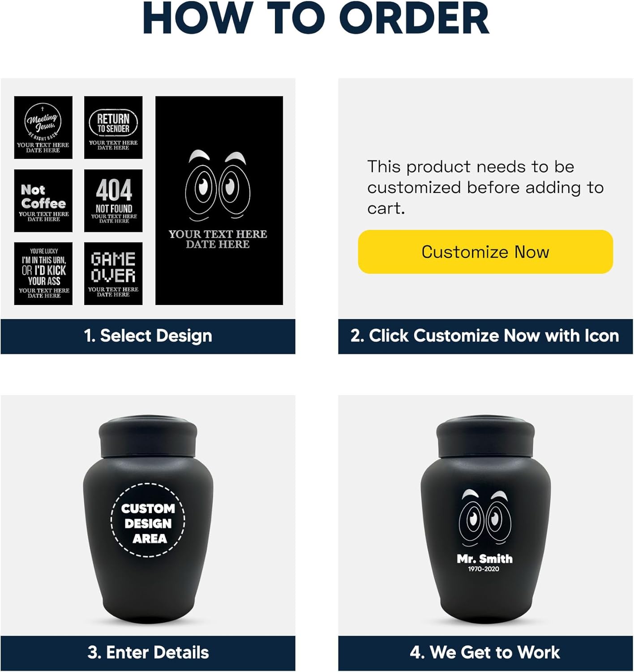Click the Custom Design Area dashed circle
The width and height of the screenshot is (634, 672).
(148, 520)
